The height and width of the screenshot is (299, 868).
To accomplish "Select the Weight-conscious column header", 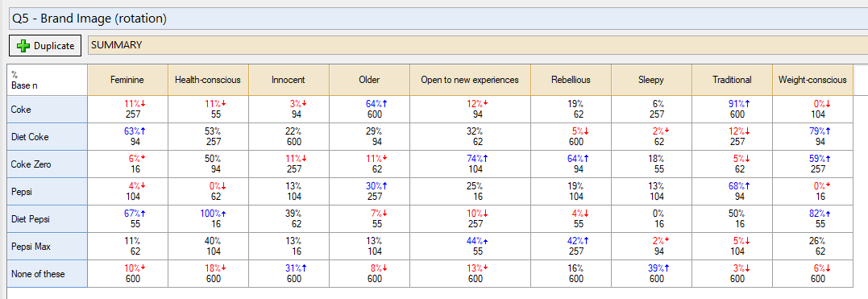I will click(x=812, y=80).
